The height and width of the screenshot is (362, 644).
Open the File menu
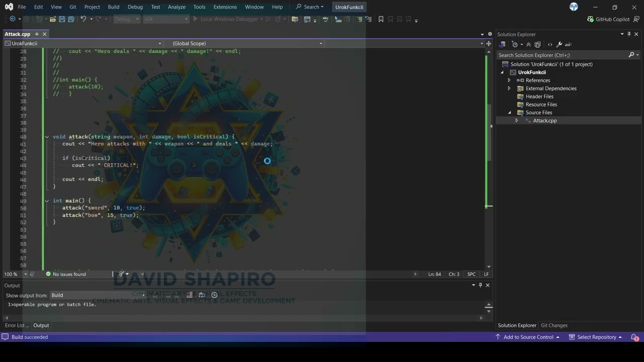pos(22,7)
